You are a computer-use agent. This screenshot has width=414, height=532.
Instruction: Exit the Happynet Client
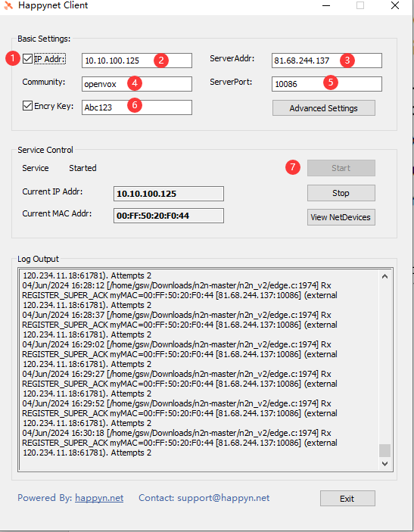tap(347, 499)
